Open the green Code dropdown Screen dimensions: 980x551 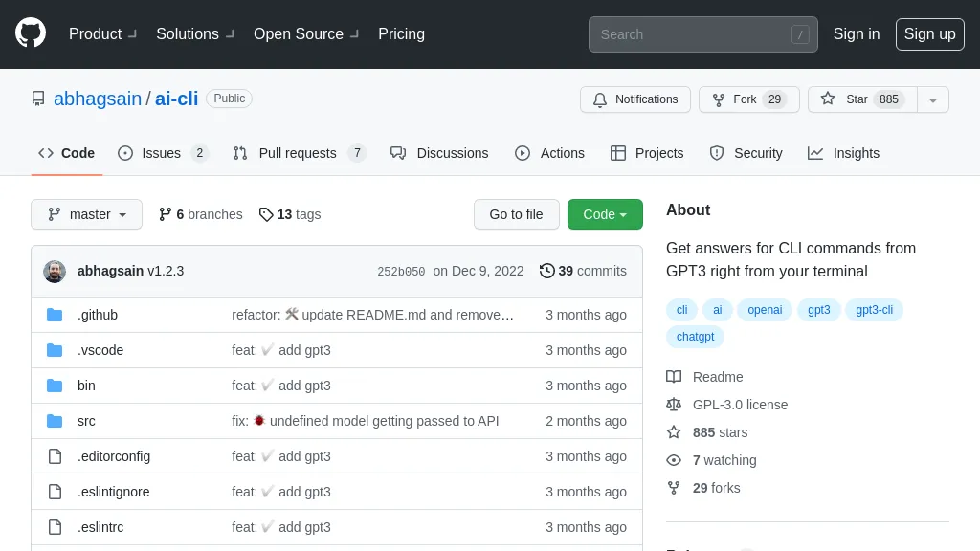605,214
